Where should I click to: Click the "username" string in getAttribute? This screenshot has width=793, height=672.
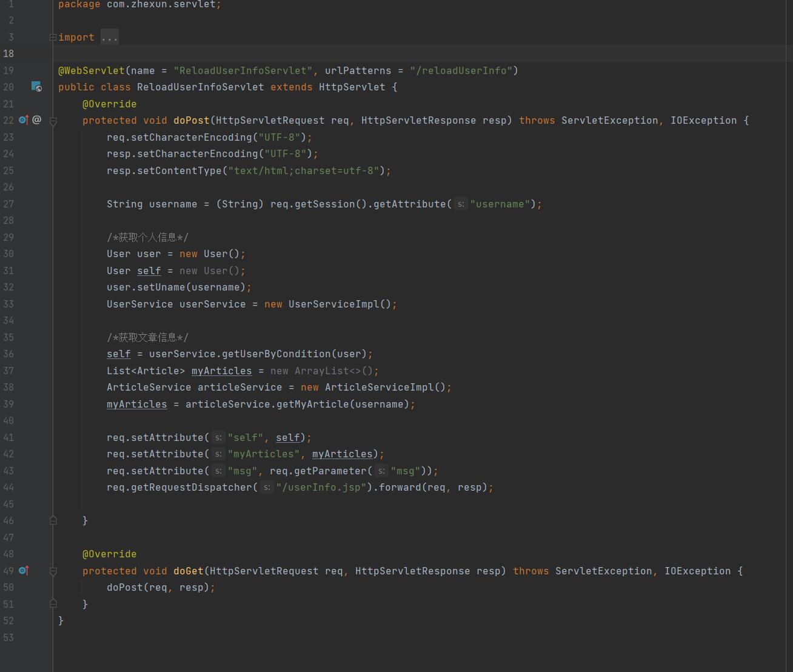click(x=501, y=204)
